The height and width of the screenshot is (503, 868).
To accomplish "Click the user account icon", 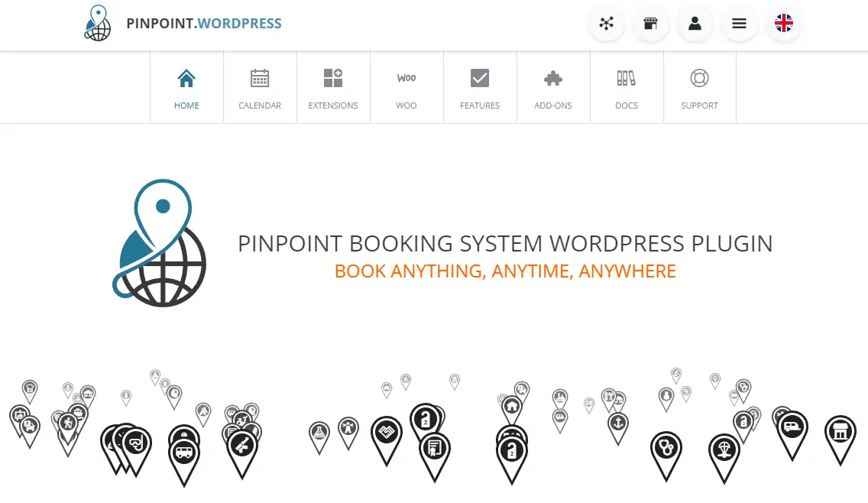I will 695,24.
